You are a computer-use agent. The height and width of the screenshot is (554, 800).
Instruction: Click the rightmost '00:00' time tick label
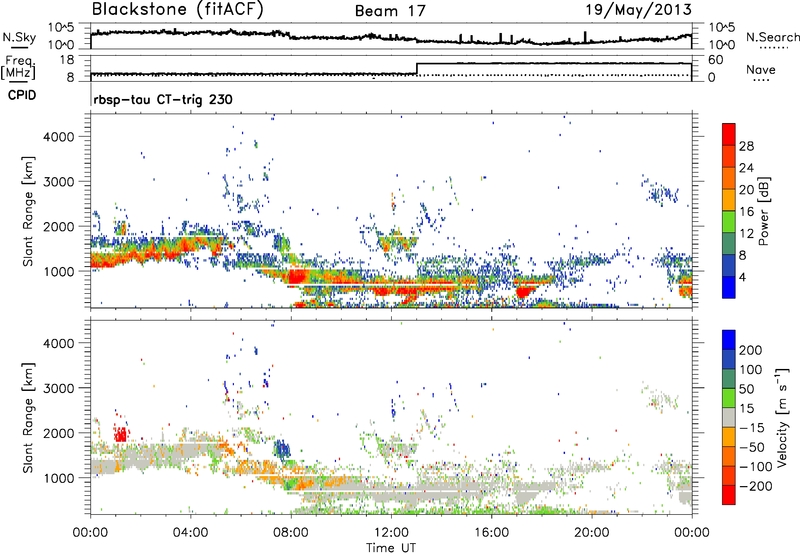692,533
